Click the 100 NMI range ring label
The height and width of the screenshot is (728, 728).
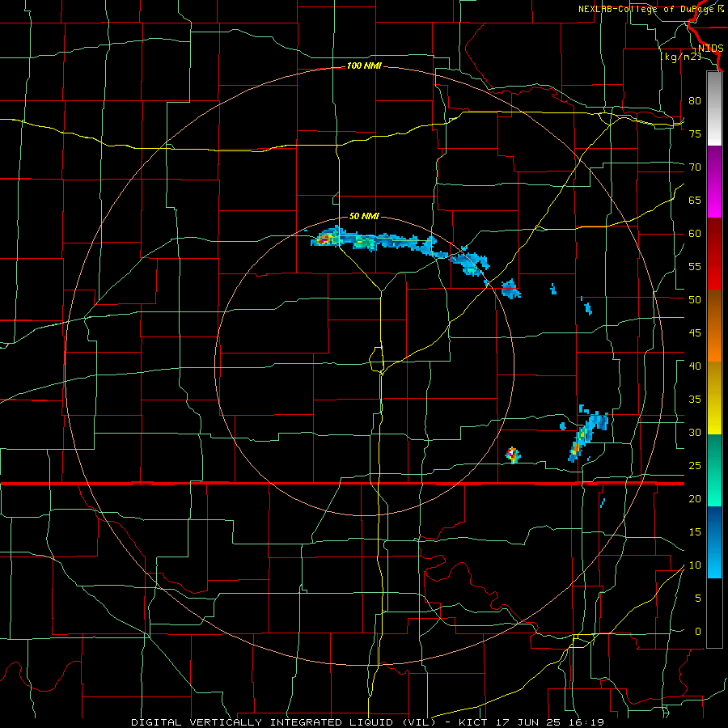pos(364,66)
